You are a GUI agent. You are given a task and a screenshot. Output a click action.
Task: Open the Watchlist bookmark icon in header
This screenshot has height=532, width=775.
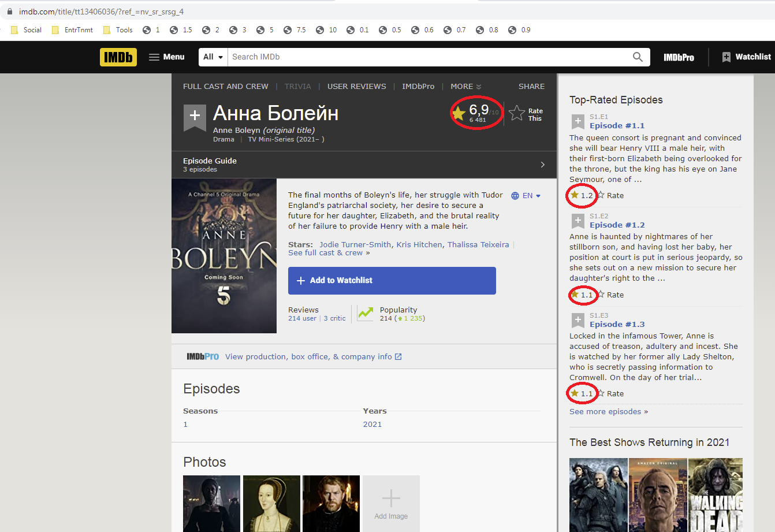(726, 57)
